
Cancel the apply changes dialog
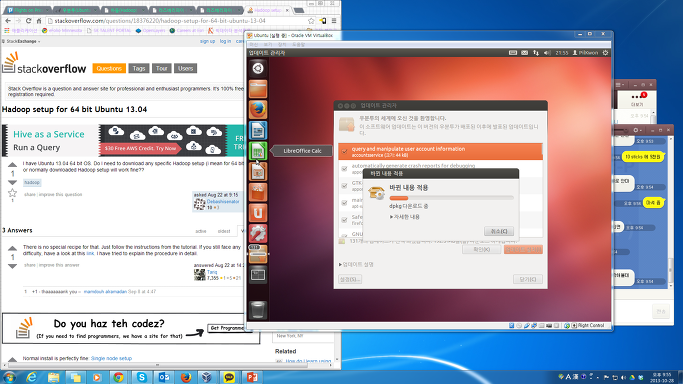point(499,231)
